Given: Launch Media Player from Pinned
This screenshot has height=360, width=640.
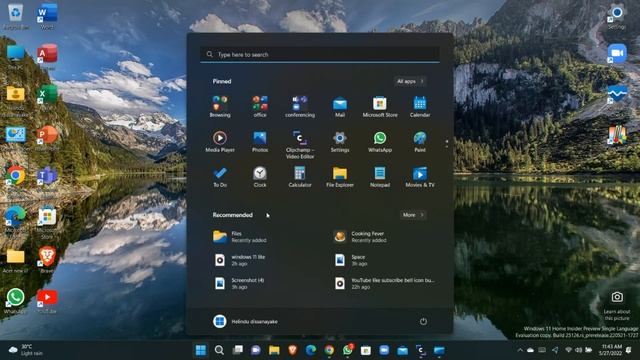Looking at the screenshot, I should point(220,142).
